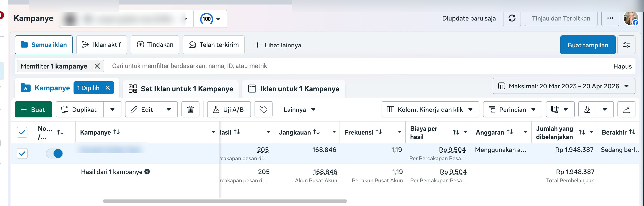Toggle the select-all header checkbox

click(22, 132)
